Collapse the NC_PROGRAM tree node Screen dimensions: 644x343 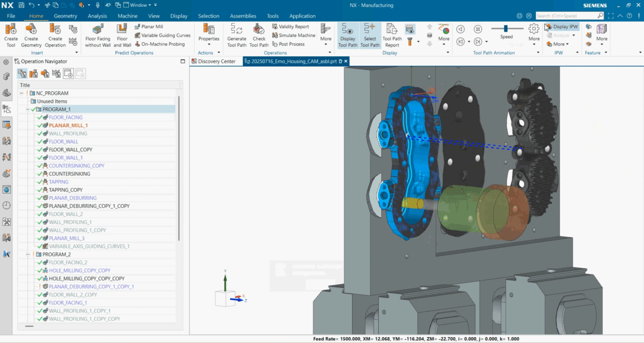pyautogui.click(x=21, y=93)
